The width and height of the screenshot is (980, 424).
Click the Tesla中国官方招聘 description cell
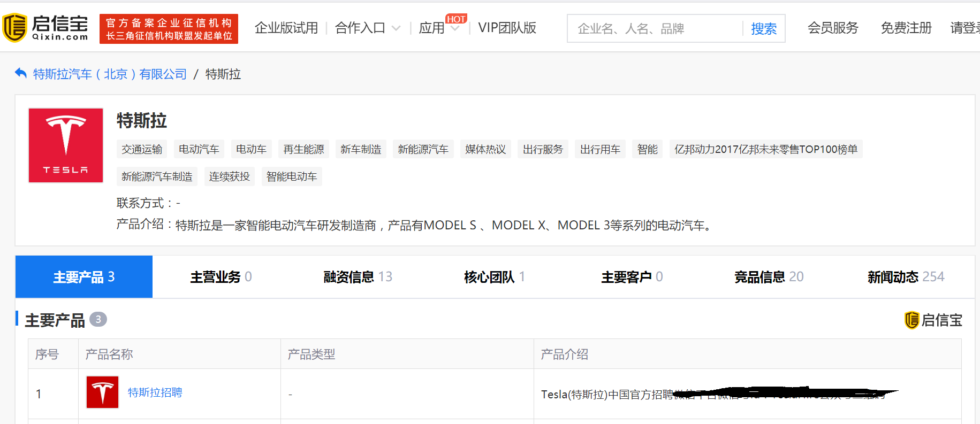(x=748, y=394)
